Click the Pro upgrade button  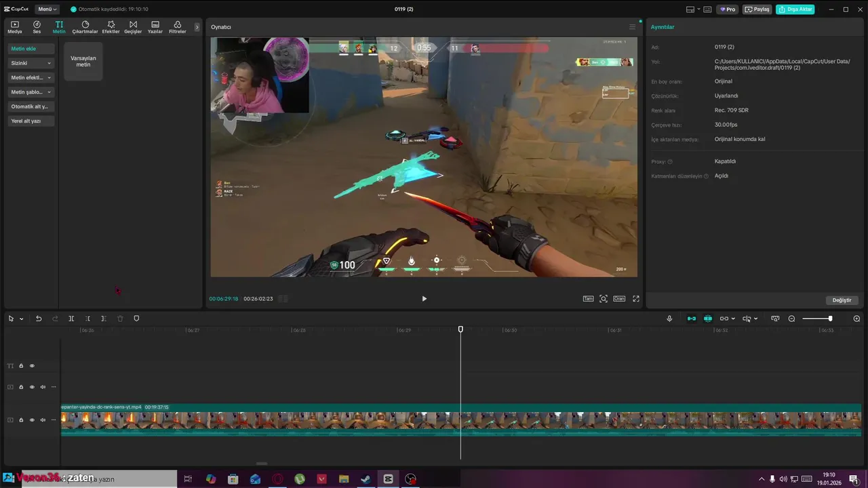click(x=728, y=9)
